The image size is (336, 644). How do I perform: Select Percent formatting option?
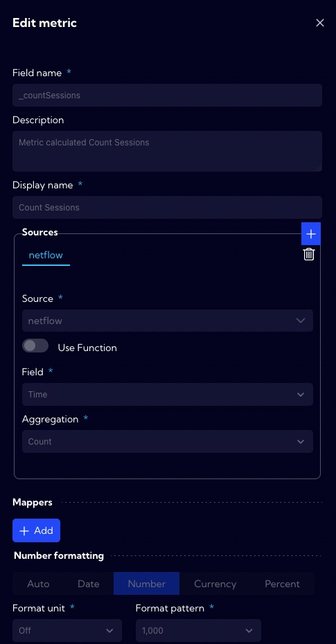(x=282, y=584)
